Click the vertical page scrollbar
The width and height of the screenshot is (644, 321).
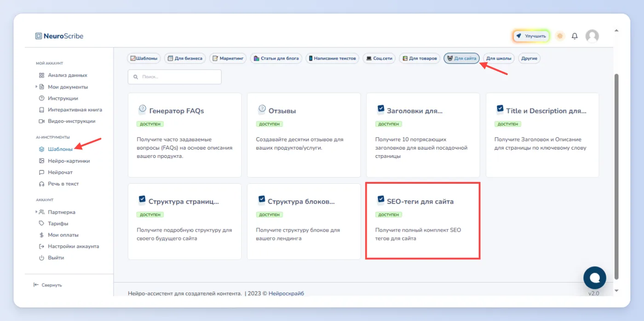(617, 175)
